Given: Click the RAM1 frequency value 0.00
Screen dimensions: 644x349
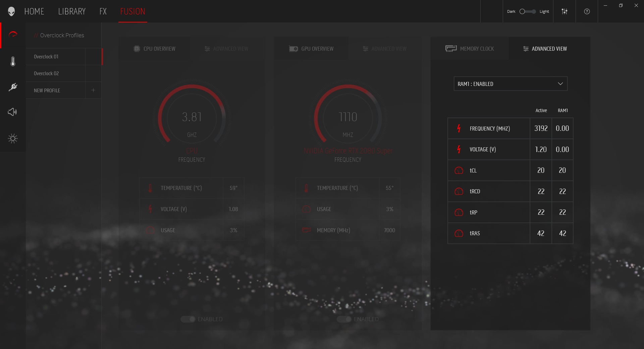Looking at the screenshot, I should (x=562, y=128).
